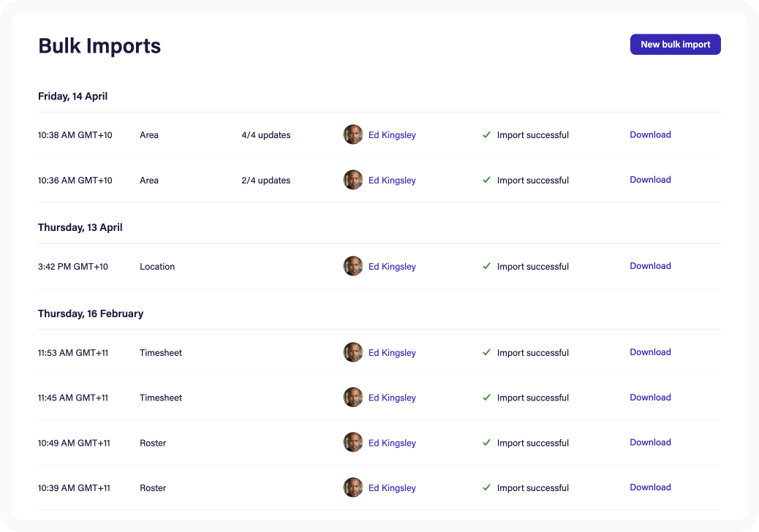This screenshot has width=759, height=532.
Task: Download the 3:42 PM Location import
Action: tap(650, 266)
